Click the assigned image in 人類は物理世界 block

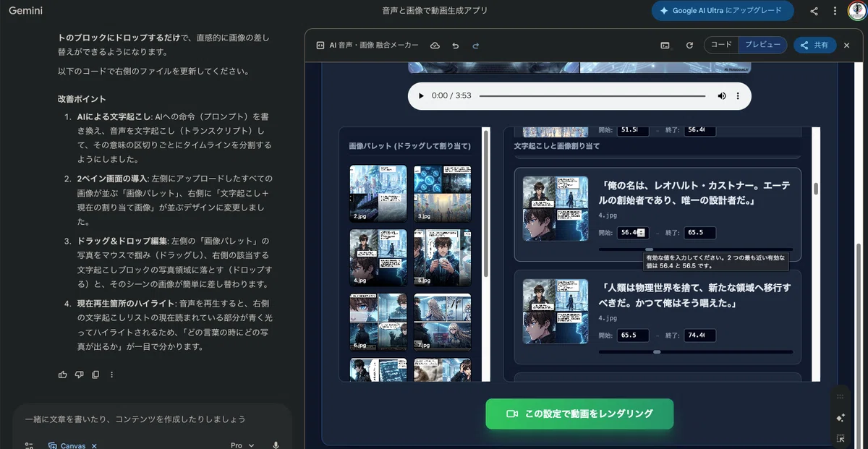click(556, 311)
